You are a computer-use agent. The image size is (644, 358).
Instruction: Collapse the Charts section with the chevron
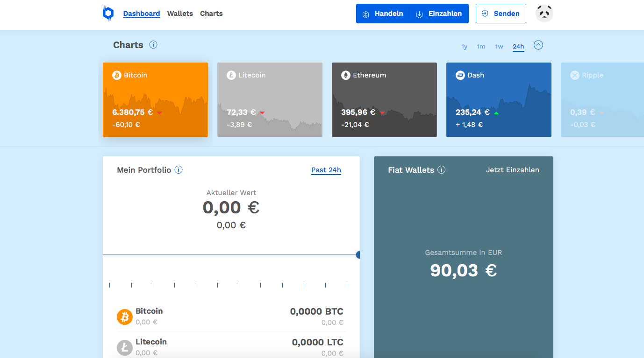(538, 45)
